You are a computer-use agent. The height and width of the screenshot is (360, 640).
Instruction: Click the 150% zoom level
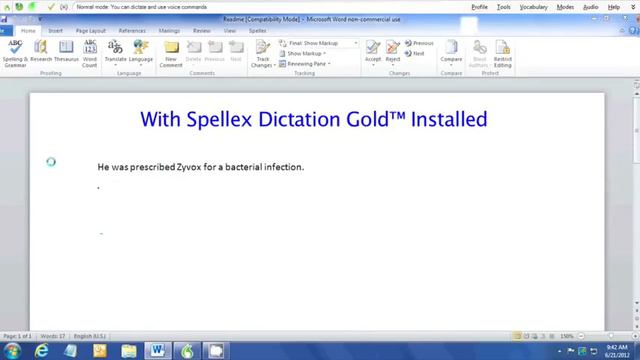click(567, 336)
